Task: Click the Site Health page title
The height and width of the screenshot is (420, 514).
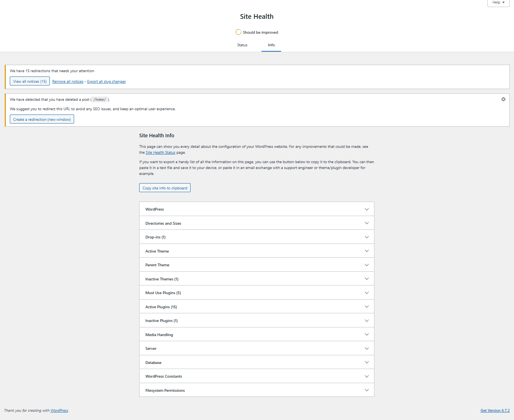Action: click(x=257, y=16)
